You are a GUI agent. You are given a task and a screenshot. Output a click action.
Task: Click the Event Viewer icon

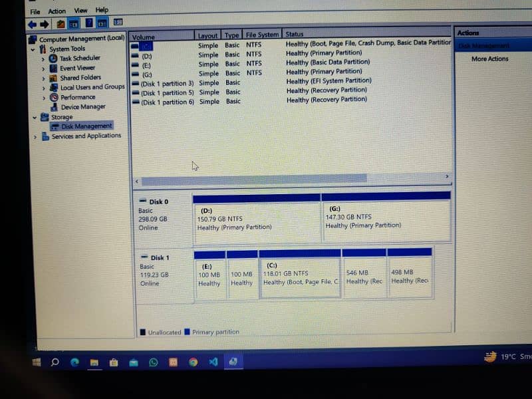[53, 68]
